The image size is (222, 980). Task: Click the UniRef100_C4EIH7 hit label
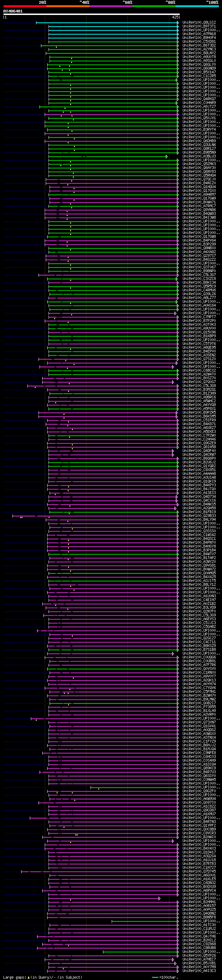[x=199, y=600]
